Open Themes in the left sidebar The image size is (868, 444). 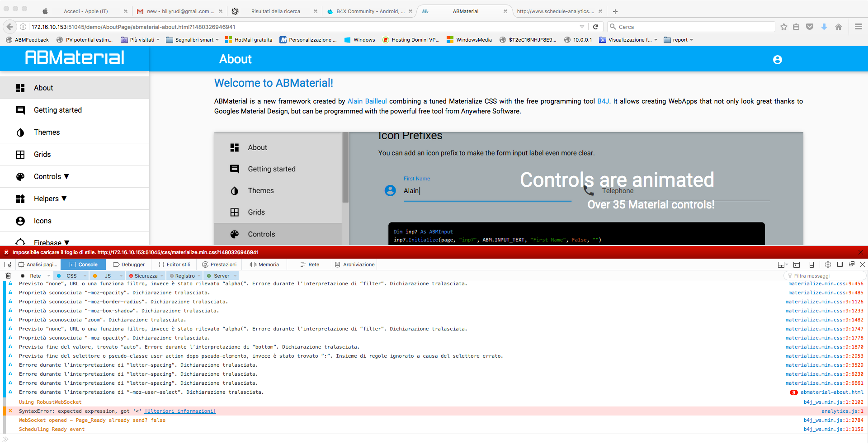point(75,132)
